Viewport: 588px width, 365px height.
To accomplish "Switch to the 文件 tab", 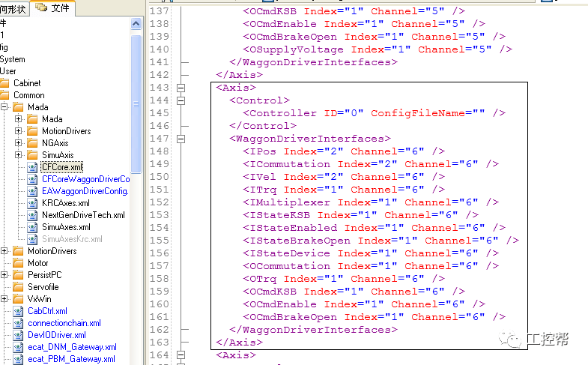I will [x=54, y=7].
